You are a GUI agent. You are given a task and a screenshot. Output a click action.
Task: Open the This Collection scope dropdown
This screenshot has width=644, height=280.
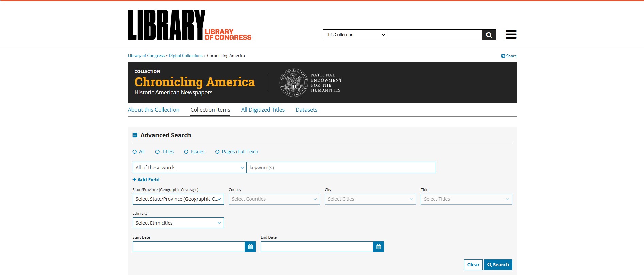pos(355,35)
